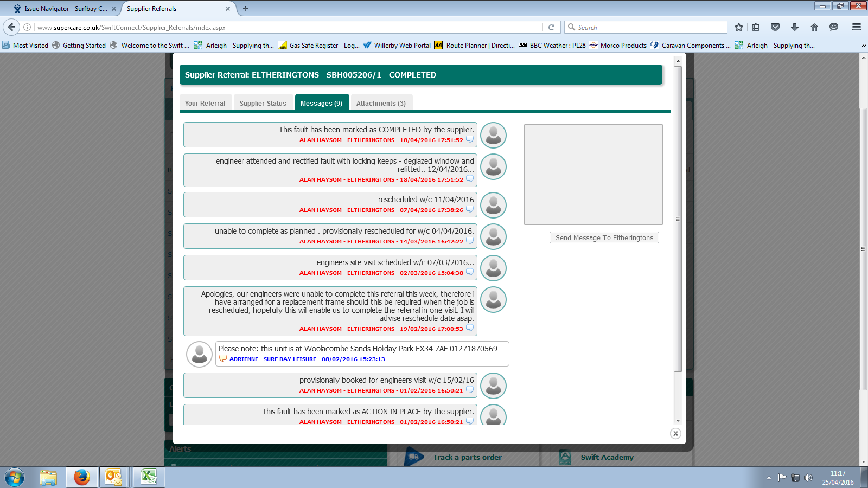Screen dimensions: 868x488
Task: Click Send Message To Eltheringtons button
Action: pyautogui.click(x=604, y=237)
